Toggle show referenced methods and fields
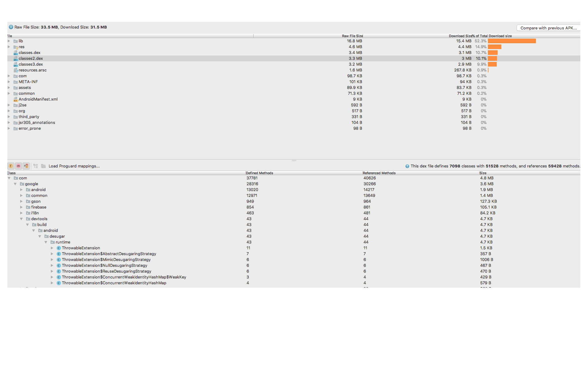 tap(26, 166)
